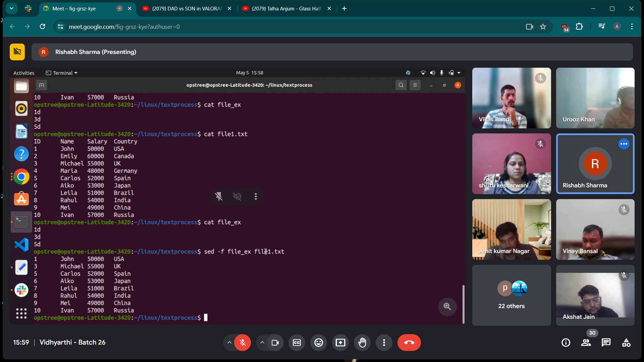Open the 22 others participants tile
Viewport: 644px width, 362px height.
[x=511, y=295]
